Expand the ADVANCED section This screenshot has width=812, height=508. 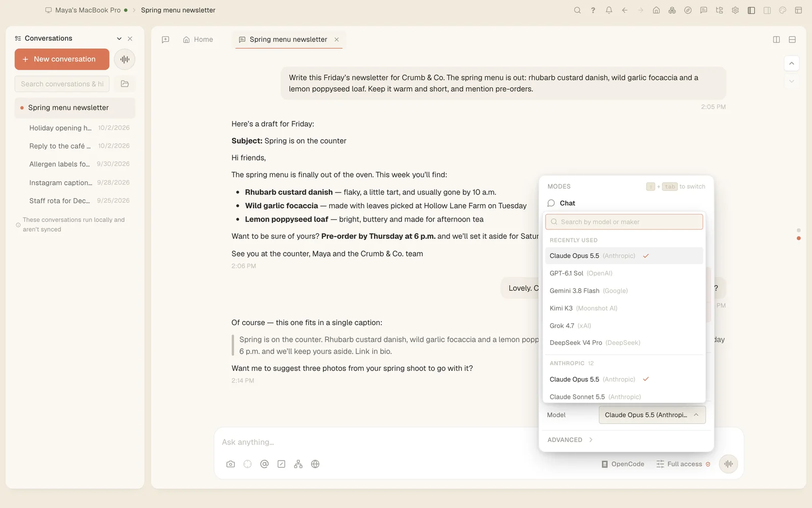click(570, 440)
